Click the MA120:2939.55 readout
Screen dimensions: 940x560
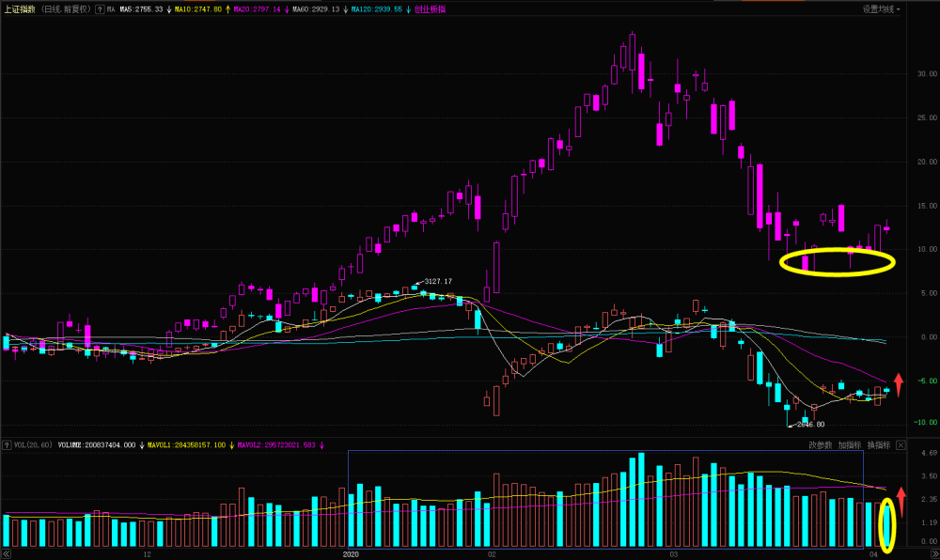(377, 9)
